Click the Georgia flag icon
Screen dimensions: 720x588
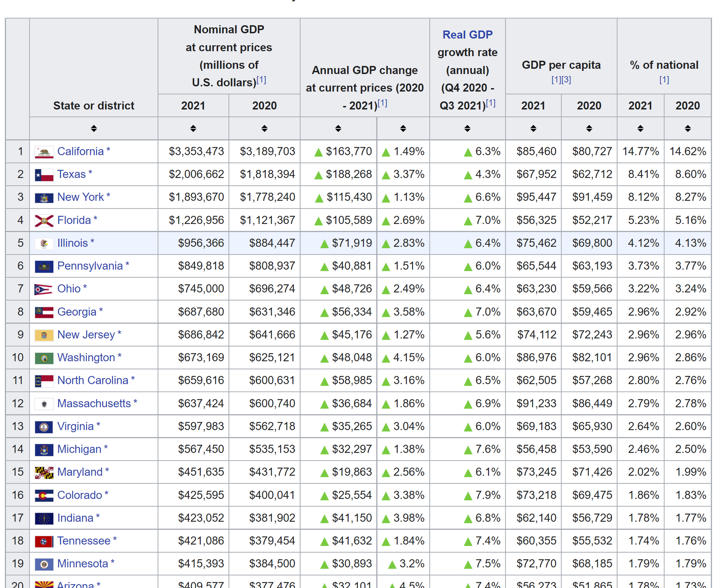44,312
